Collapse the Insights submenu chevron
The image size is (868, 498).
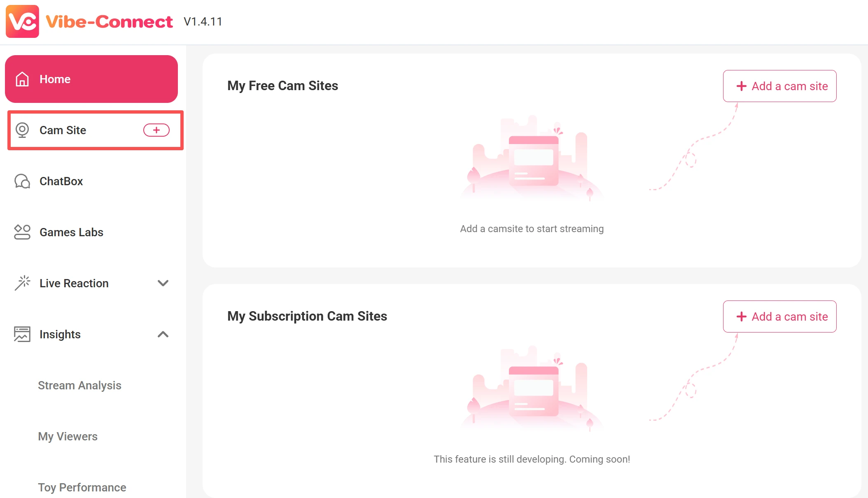click(163, 334)
